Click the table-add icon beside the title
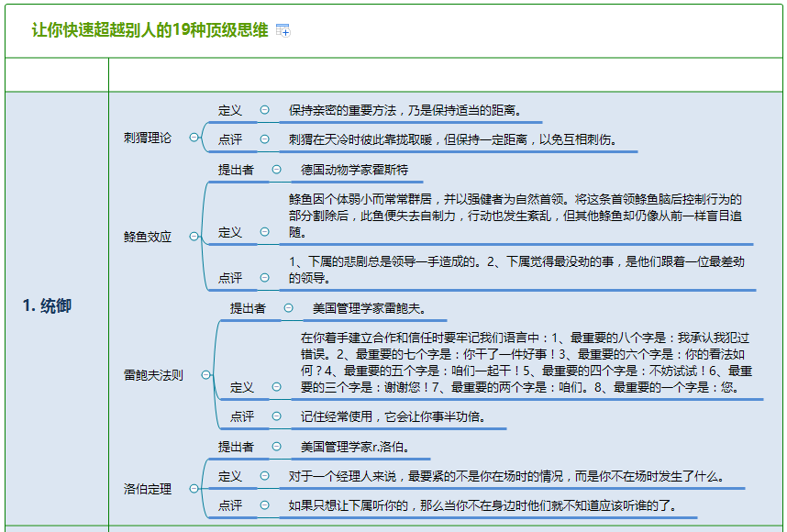Image resolution: width=787 pixels, height=532 pixels. click(283, 30)
